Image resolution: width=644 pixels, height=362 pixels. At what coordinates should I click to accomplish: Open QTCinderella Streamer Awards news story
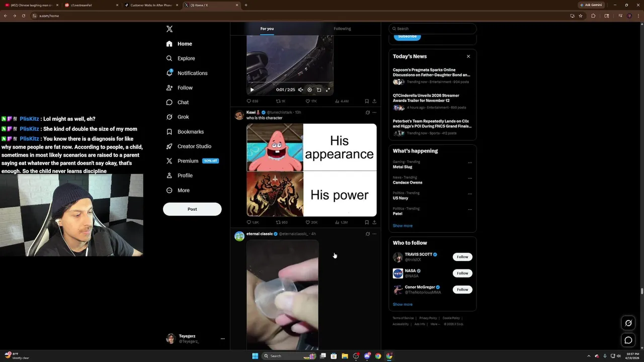(432, 101)
